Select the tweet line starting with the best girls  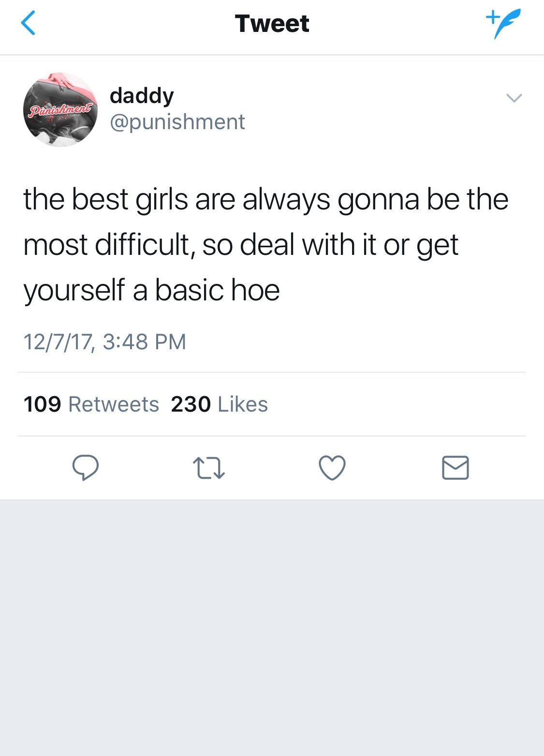pyautogui.click(x=266, y=199)
